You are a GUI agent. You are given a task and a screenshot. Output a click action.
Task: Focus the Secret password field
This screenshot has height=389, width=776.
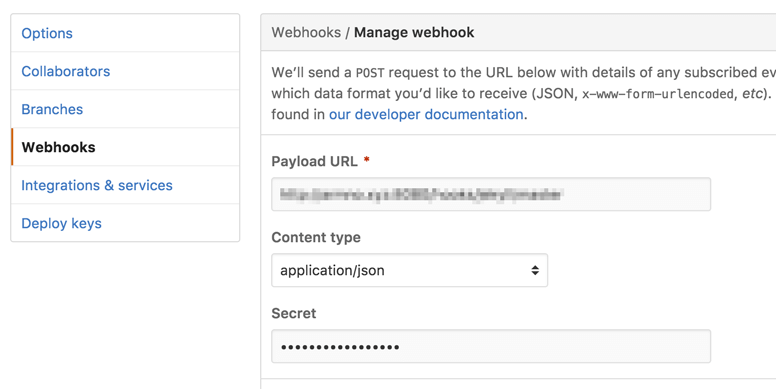[x=491, y=346]
